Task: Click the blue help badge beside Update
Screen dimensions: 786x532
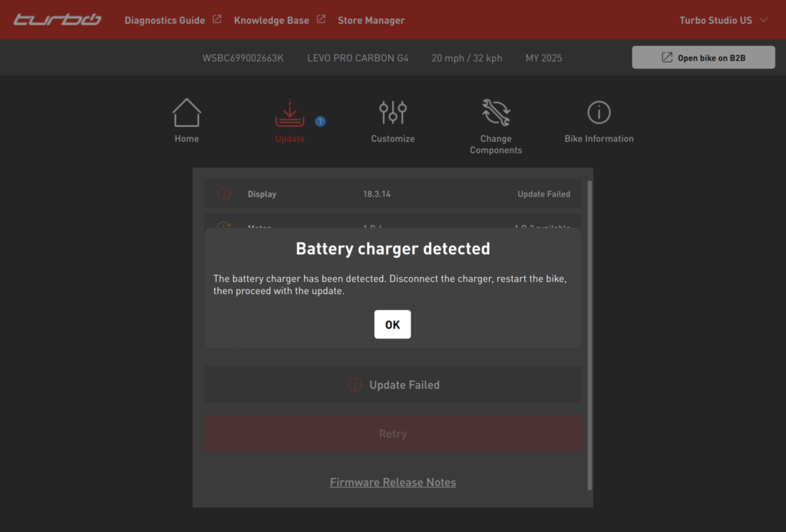Action: 320,121
